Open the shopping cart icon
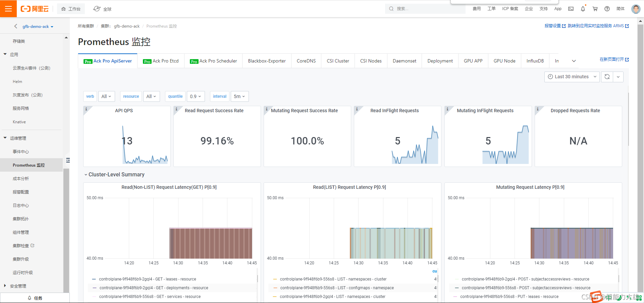This screenshot has width=644, height=303. (595, 9)
